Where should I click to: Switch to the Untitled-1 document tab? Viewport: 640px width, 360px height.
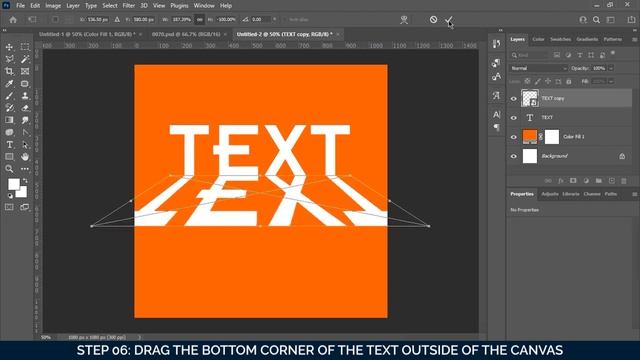point(87,34)
